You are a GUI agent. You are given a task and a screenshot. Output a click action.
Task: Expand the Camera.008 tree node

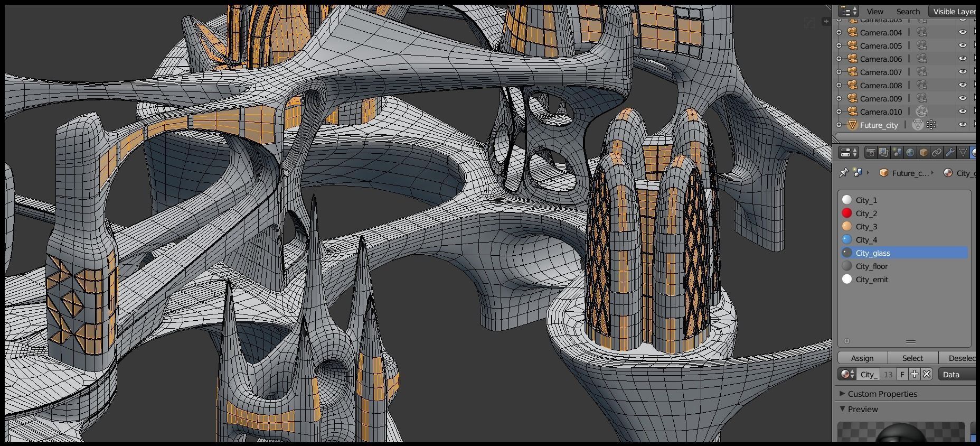point(839,86)
